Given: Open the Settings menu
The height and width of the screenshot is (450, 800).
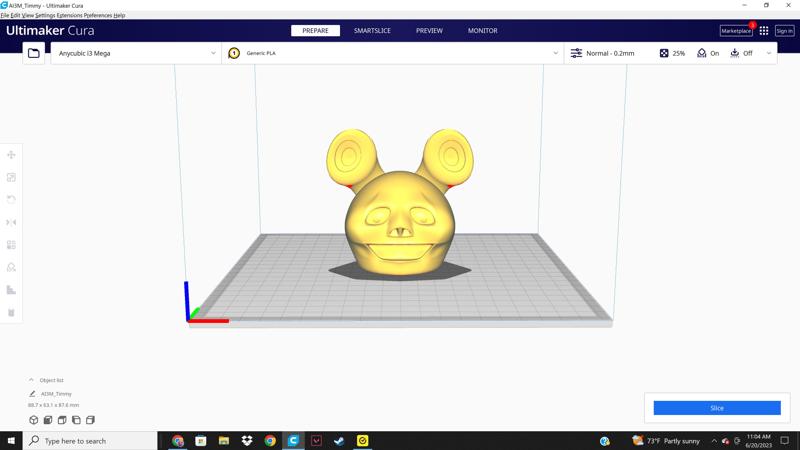Looking at the screenshot, I should 45,15.
